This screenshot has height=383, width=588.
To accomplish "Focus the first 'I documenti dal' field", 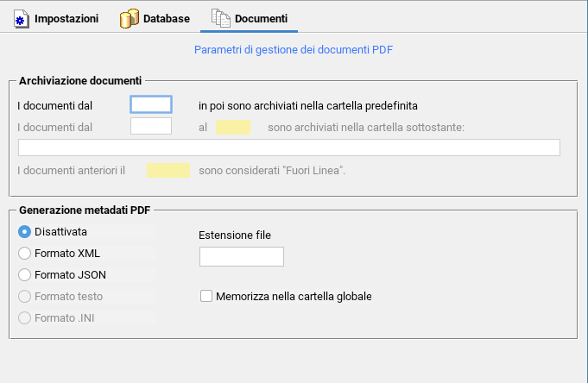I will pyautogui.click(x=151, y=104).
